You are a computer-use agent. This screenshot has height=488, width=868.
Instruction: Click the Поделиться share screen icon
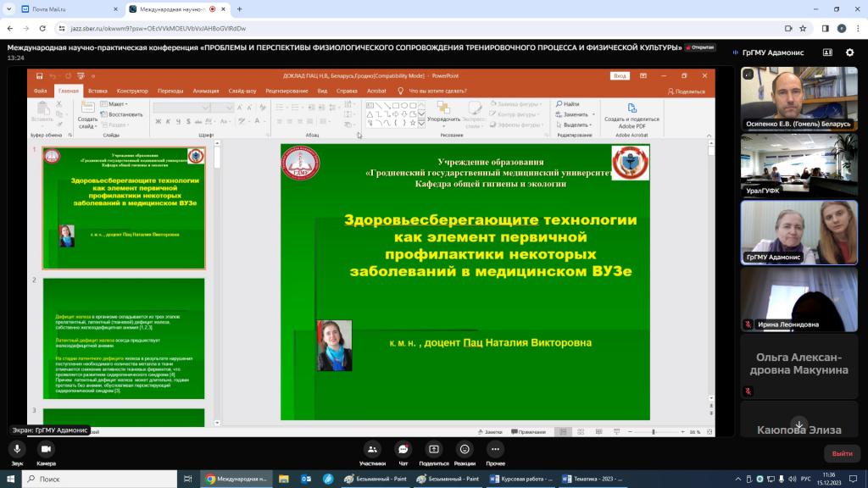[x=434, y=449]
